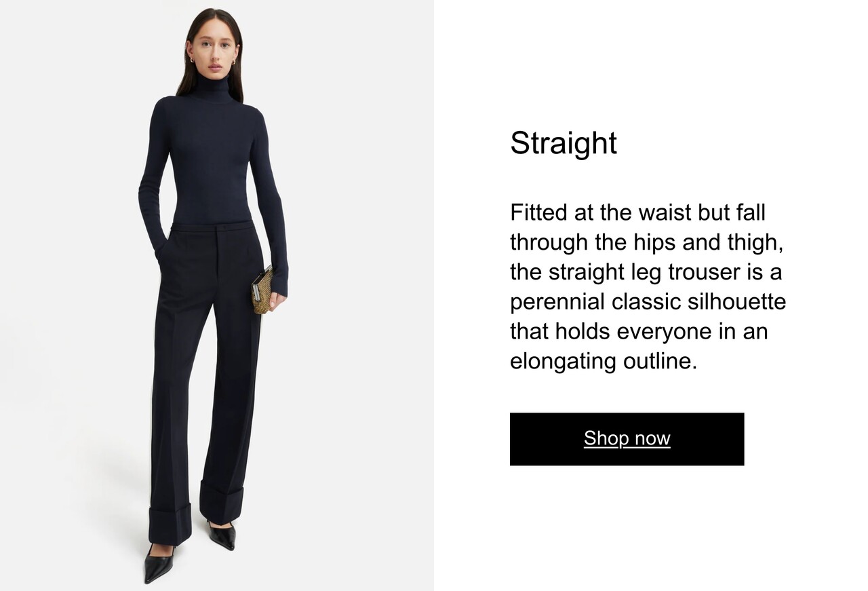Click the Shop now button
This screenshot has width=868, height=591.
pyautogui.click(x=627, y=439)
